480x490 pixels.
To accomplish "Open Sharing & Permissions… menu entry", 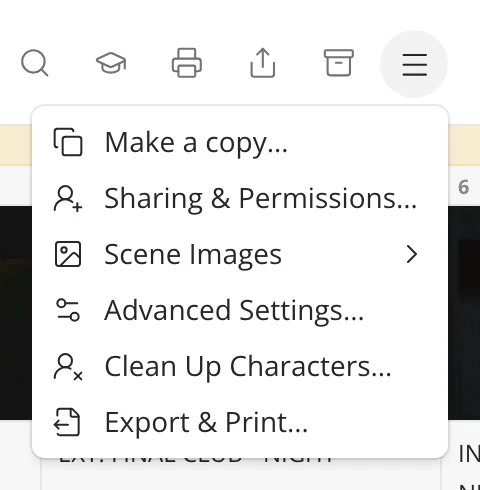I will point(240,198).
